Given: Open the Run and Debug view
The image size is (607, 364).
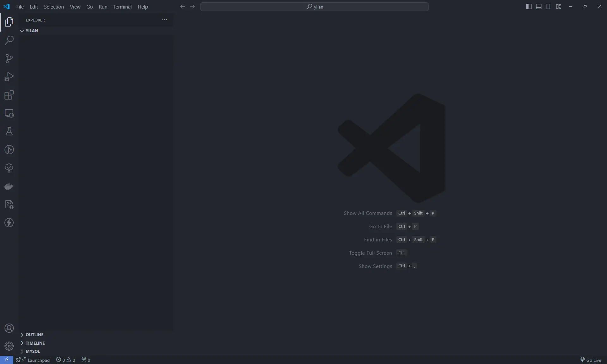Looking at the screenshot, I should (x=9, y=77).
